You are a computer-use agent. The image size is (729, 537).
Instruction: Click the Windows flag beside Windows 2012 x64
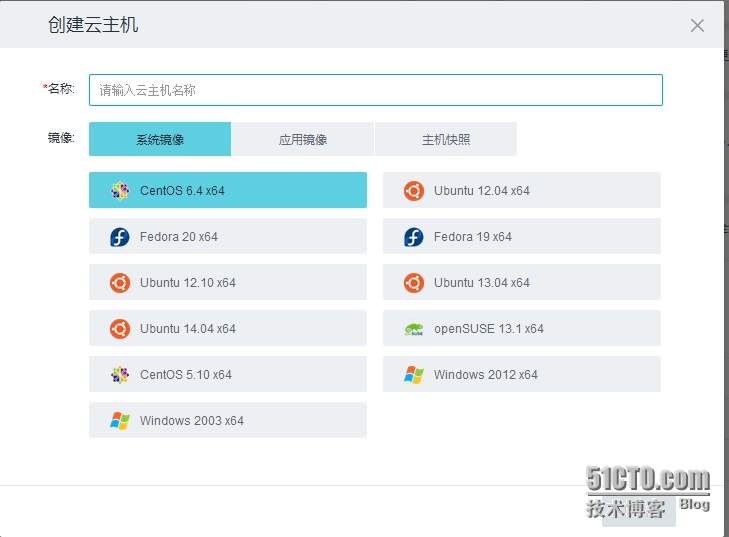(413, 374)
